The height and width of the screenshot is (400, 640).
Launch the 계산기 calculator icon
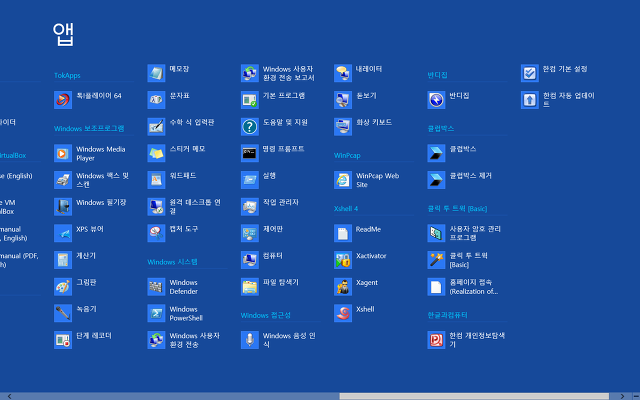pos(63,260)
